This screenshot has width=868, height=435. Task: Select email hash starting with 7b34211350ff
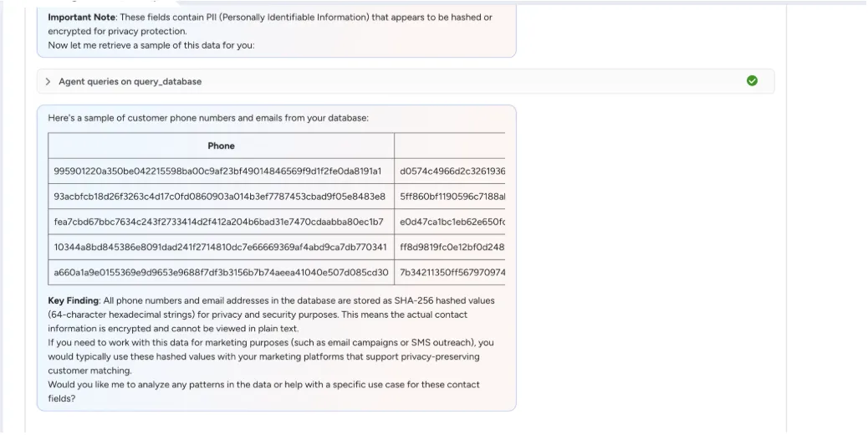pos(452,272)
